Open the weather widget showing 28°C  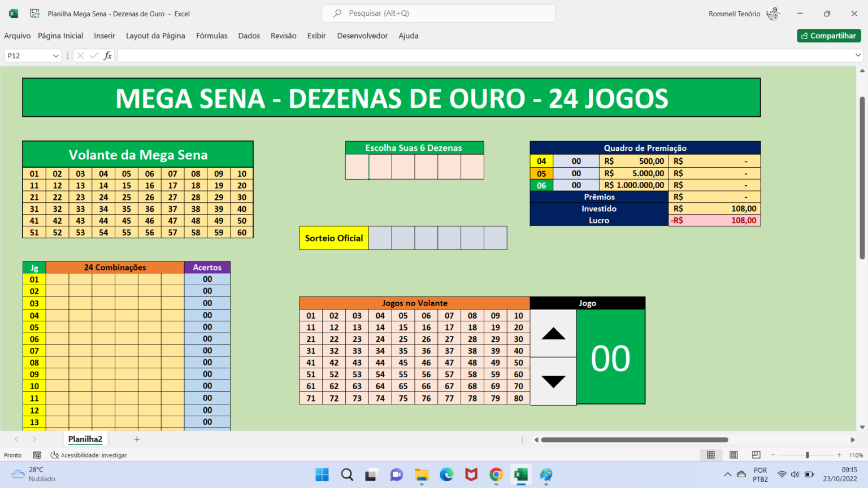tap(34, 474)
